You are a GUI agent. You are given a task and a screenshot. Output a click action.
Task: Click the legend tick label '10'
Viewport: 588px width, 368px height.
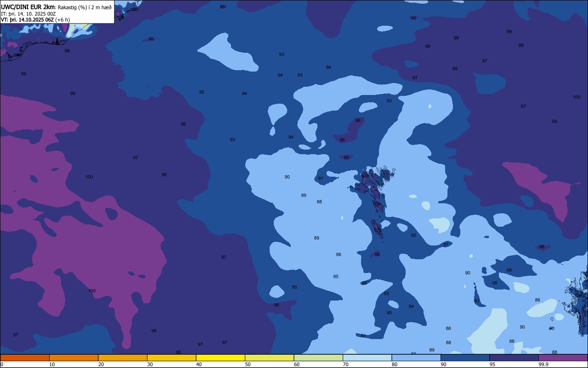52,364
